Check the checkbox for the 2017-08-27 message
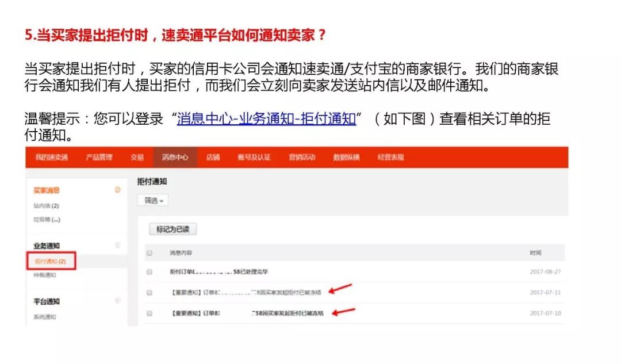The width and height of the screenshot is (621, 364). (148, 271)
